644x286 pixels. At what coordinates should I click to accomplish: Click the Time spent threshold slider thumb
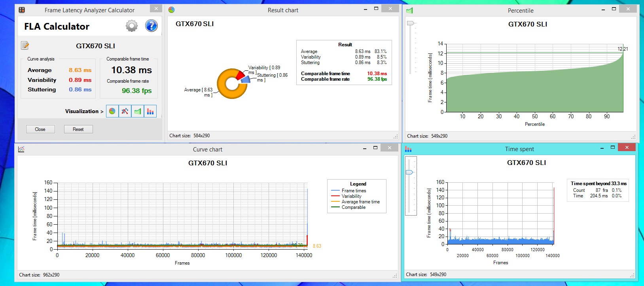[409, 172]
